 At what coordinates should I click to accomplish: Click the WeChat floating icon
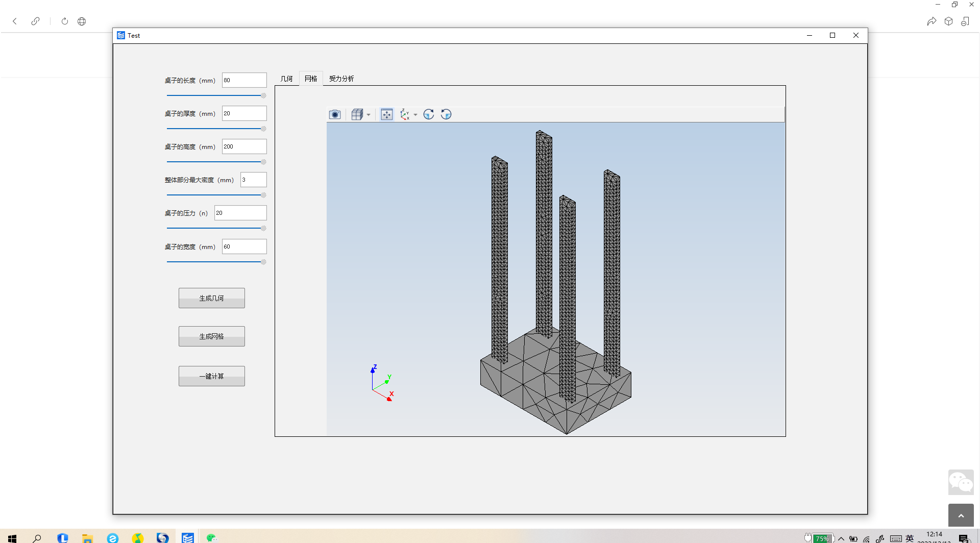pyautogui.click(x=961, y=482)
